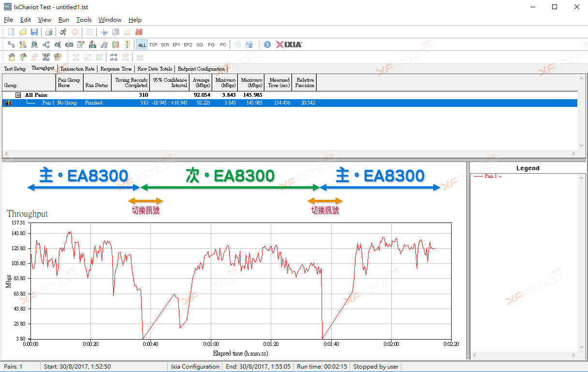Click the Edit pair pencil icon

pyautogui.click(x=81, y=45)
